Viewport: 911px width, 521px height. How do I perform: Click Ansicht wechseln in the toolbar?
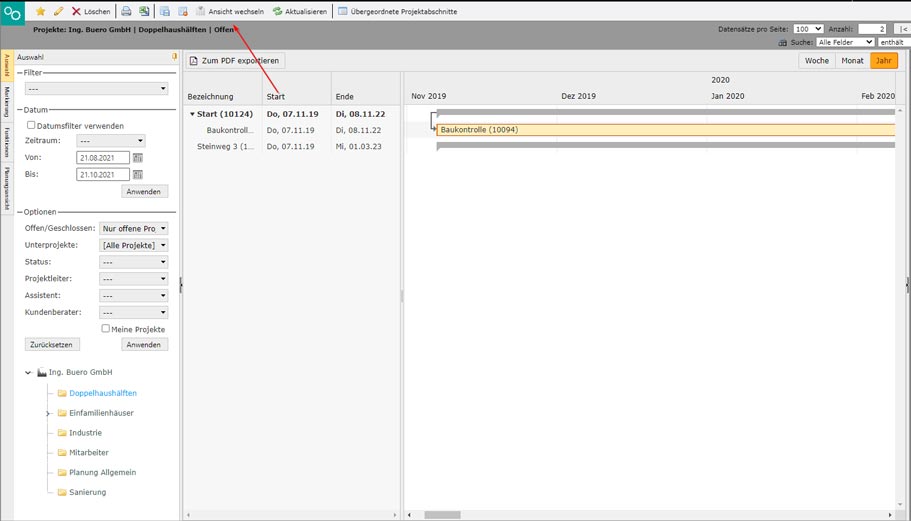[229, 11]
